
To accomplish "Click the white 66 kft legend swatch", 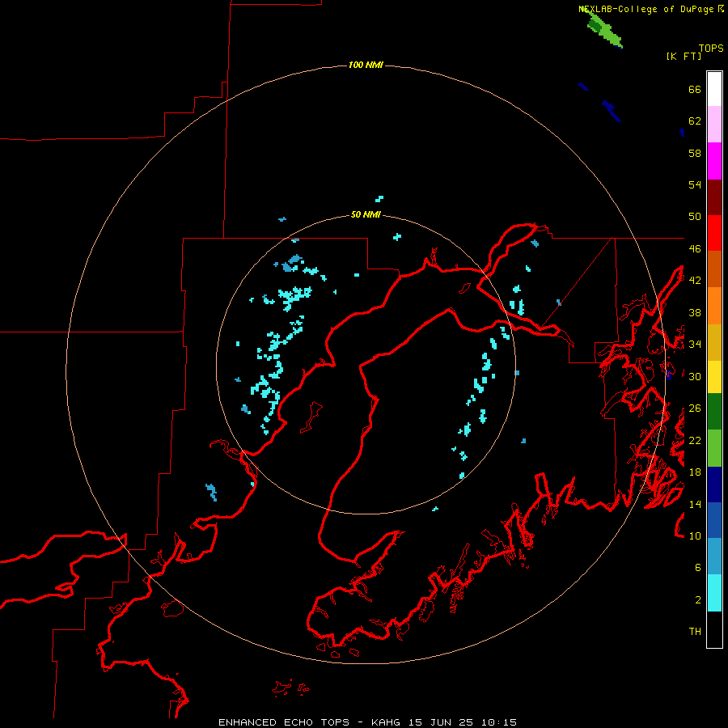I will (x=714, y=89).
